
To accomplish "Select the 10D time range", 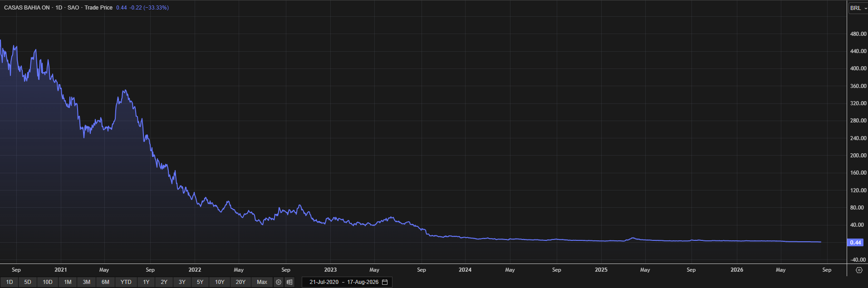I will tap(48, 282).
